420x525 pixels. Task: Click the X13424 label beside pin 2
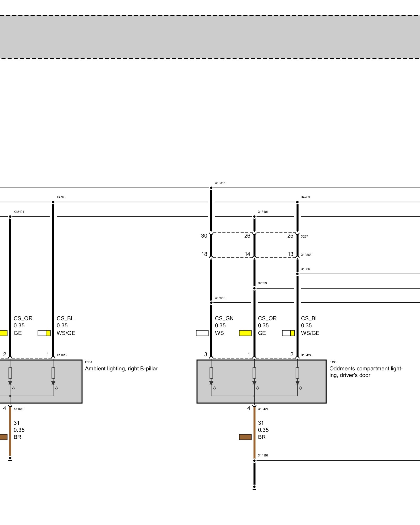point(306,355)
